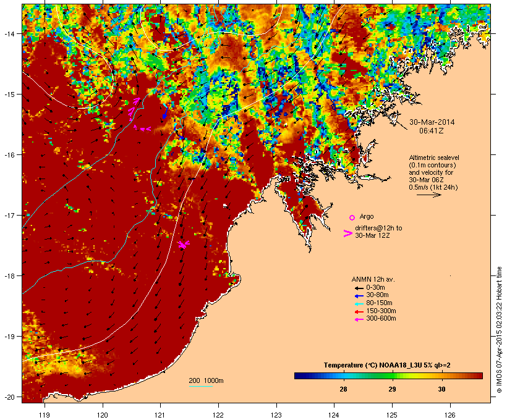507x420 pixels.
Task: Click the 119 longitude axis label
Action: [45, 415]
